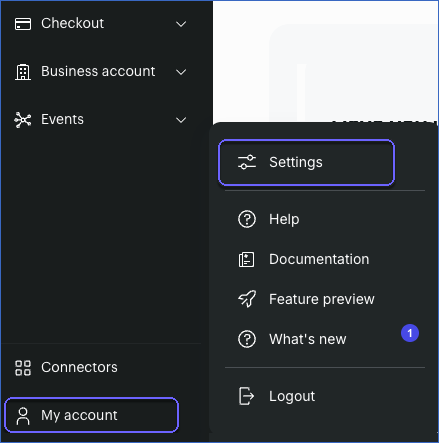Click the Business account sidebar label
The height and width of the screenshot is (443, 439).
pos(98,71)
